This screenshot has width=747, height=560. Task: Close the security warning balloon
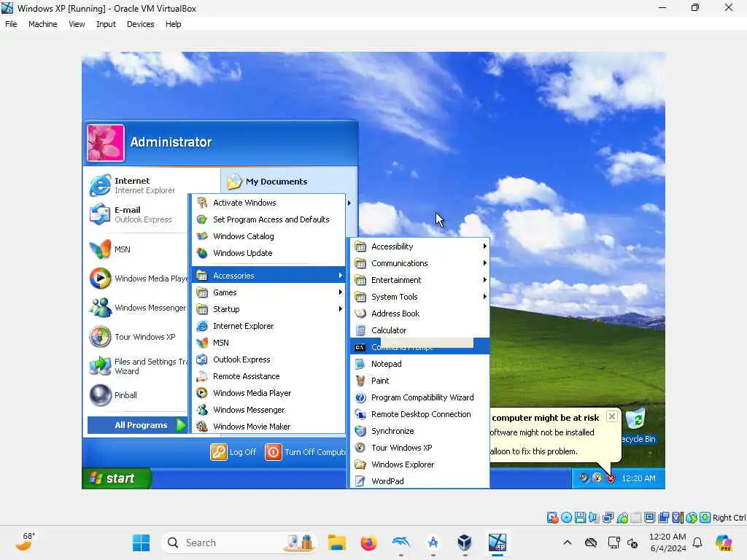[612, 416]
